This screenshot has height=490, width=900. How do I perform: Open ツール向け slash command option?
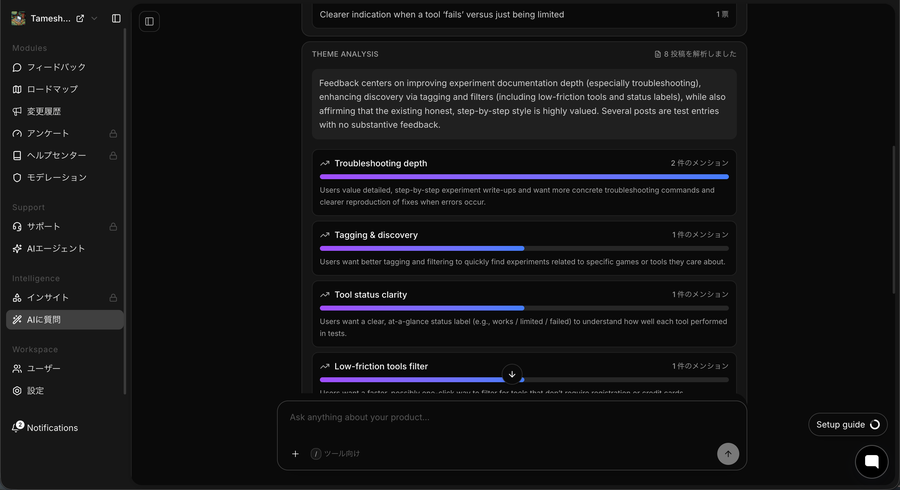[x=335, y=454]
